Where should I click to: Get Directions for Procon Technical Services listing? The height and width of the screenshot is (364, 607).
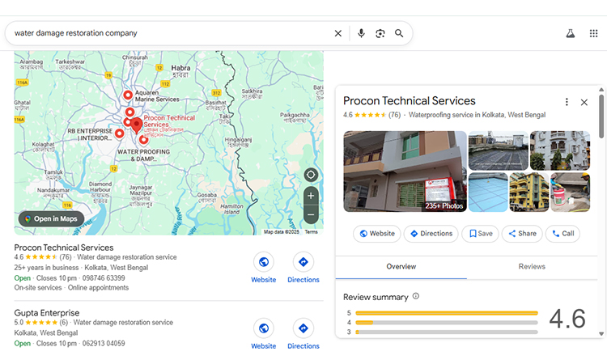[x=303, y=268]
